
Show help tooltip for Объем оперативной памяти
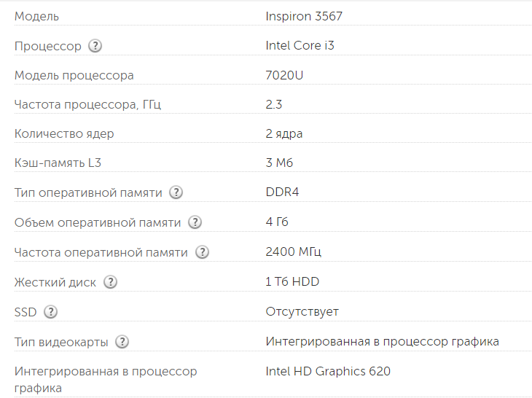[x=195, y=222]
